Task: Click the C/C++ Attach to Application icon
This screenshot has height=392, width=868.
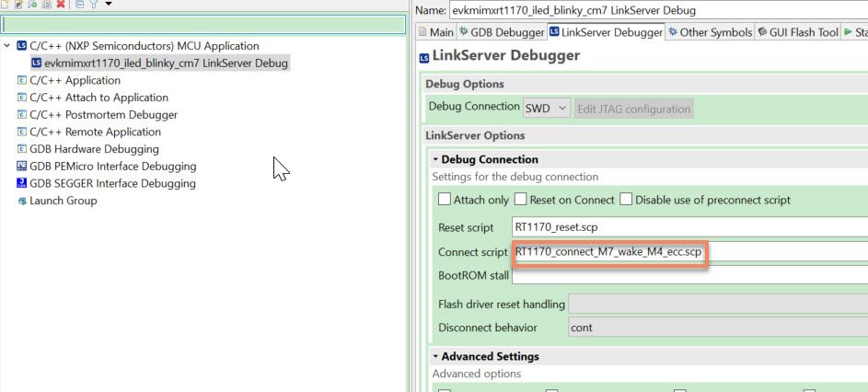Action: point(22,98)
